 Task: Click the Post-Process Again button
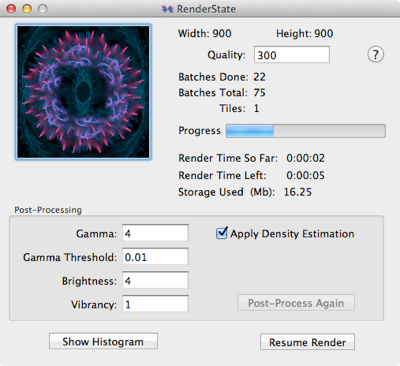(x=296, y=303)
